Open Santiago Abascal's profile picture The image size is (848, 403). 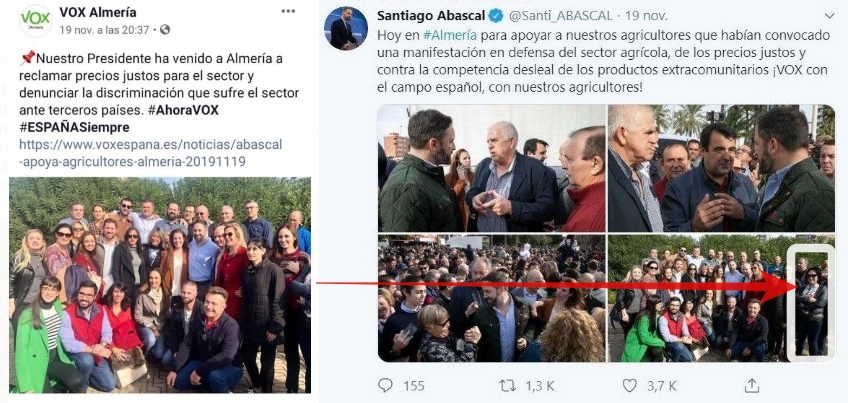pyautogui.click(x=346, y=29)
